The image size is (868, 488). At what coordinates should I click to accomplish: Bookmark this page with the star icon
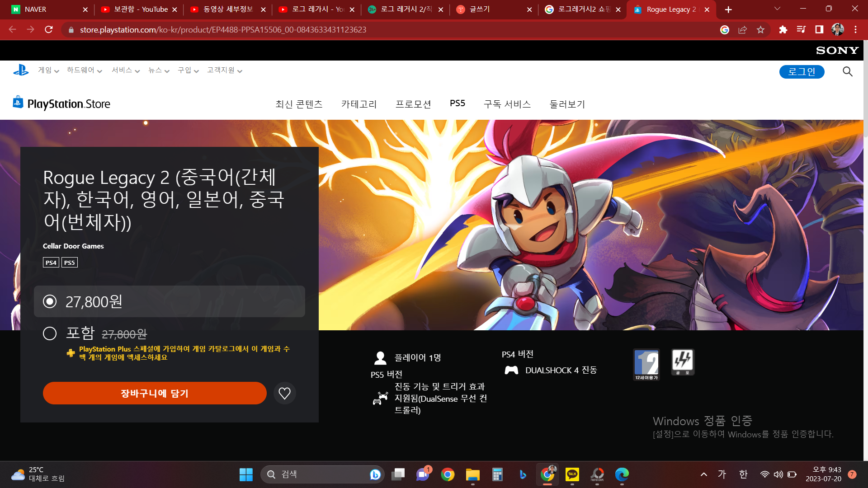click(761, 30)
